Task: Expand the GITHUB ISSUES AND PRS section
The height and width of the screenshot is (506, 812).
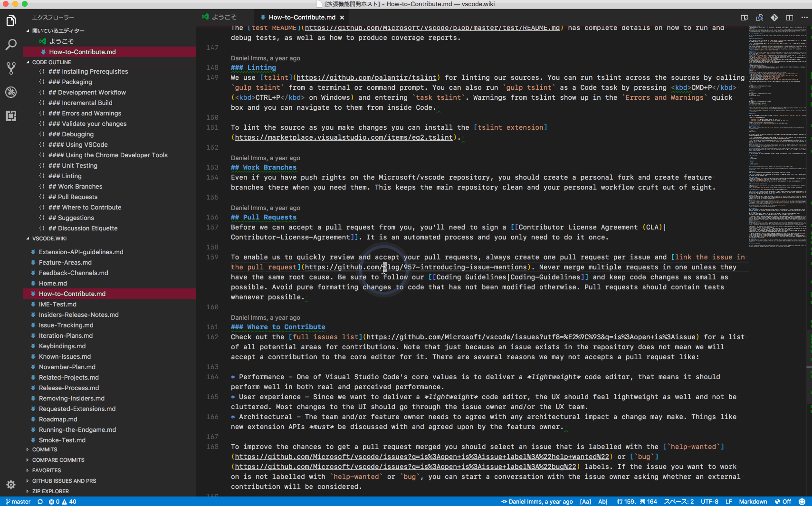Action: coord(28,481)
